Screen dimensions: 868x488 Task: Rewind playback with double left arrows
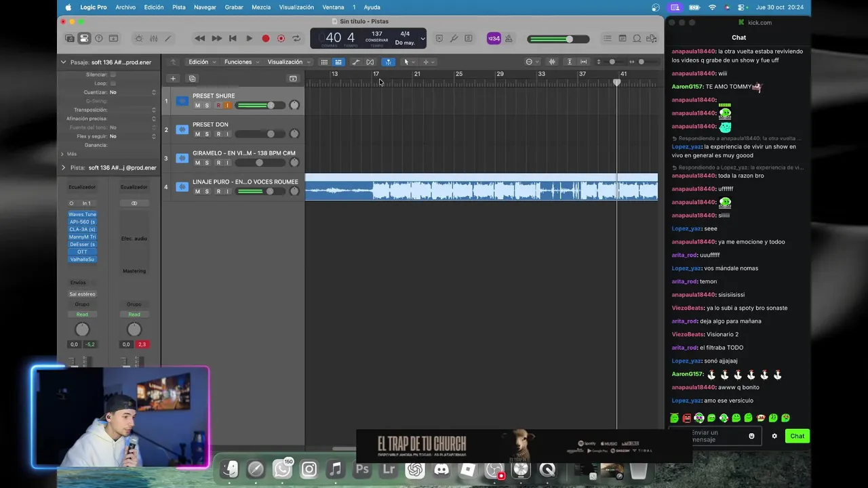(199, 39)
